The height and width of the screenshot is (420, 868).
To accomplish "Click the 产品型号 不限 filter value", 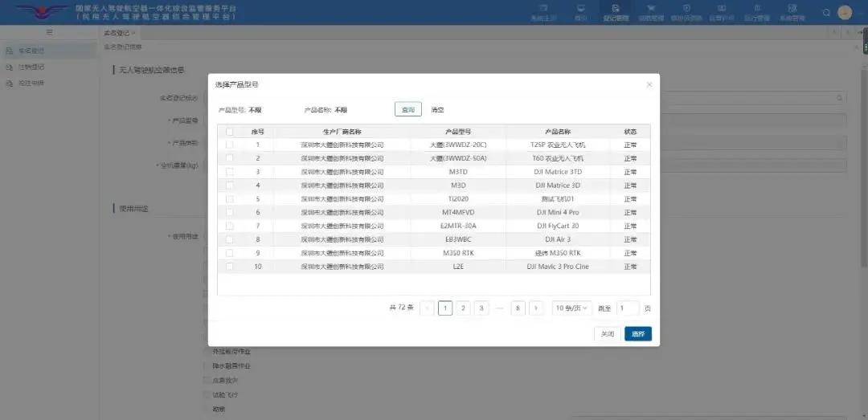I will pyautogui.click(x=255, y=110).
